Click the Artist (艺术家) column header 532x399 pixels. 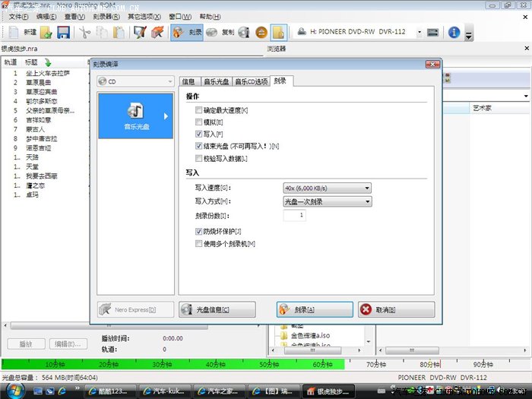coord(482,108)
